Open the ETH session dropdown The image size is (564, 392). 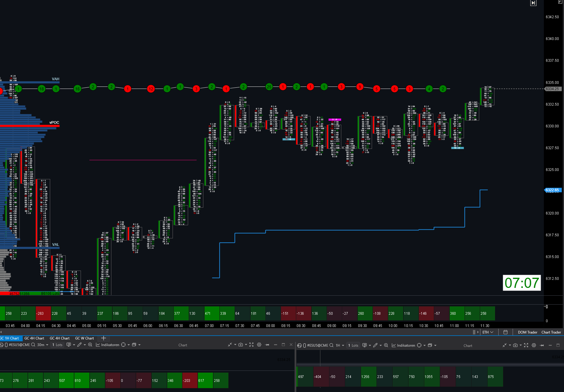point(488,332)
